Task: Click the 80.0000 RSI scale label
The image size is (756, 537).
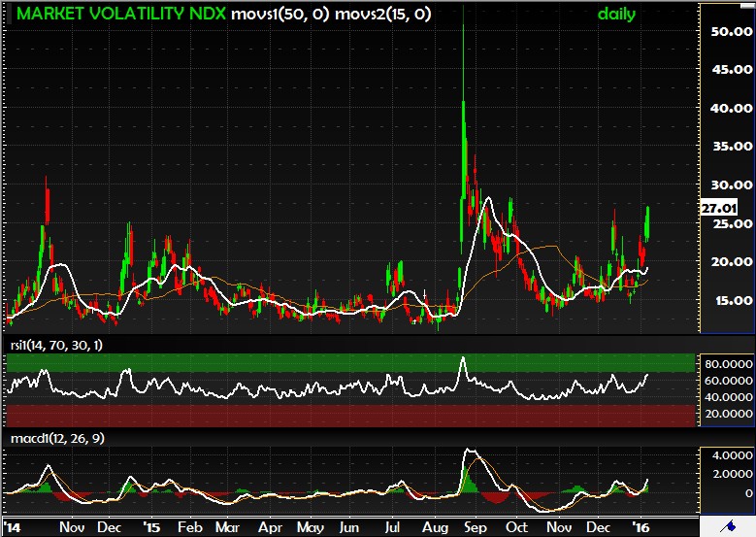Action: [x=728, y=364]
